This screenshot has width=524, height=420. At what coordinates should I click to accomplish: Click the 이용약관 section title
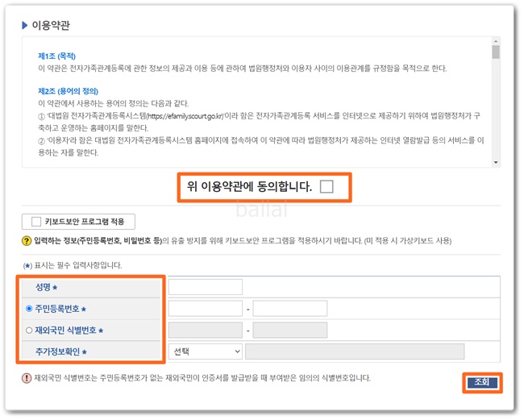point(51,25)
